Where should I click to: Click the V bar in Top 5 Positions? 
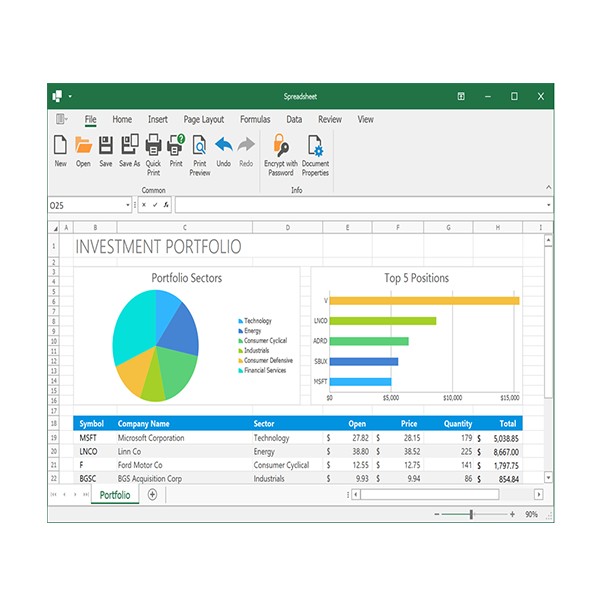(x=424, y=301)
